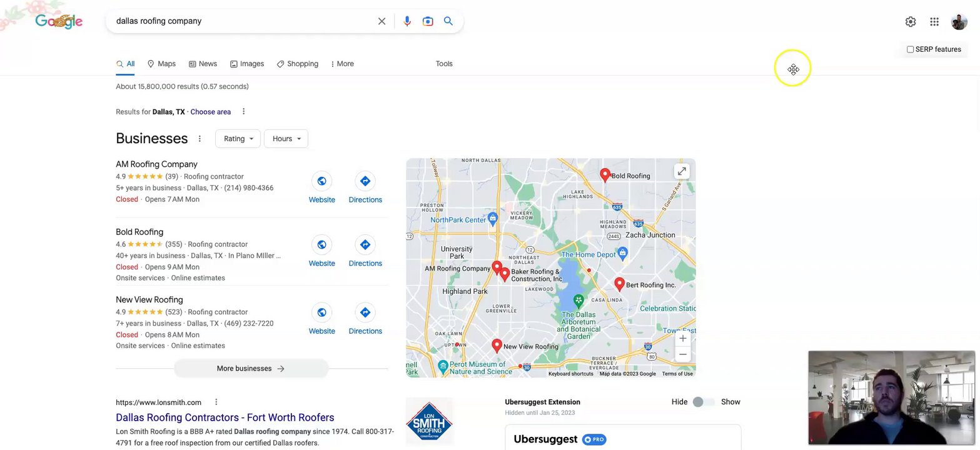Click the Dallas Arboretum map marker

[x=578, y=301]
